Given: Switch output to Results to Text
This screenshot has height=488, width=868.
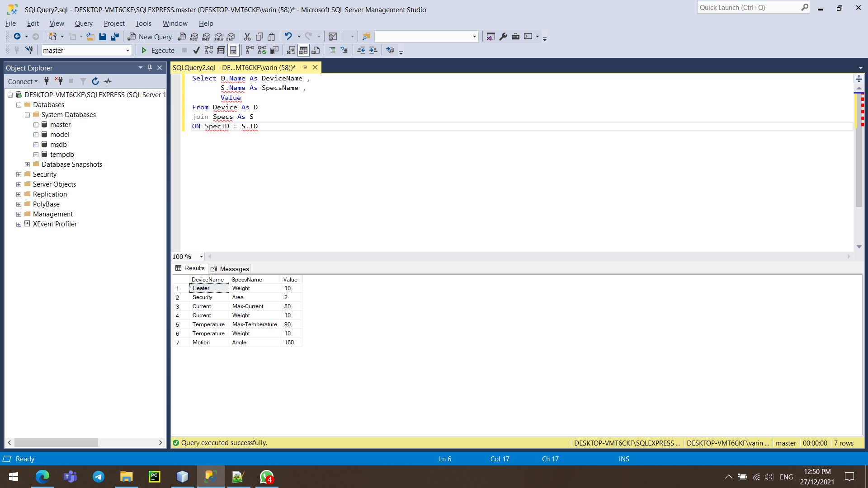Looking at the screenshot, I should pyautogui.click(x=291, y=50).
